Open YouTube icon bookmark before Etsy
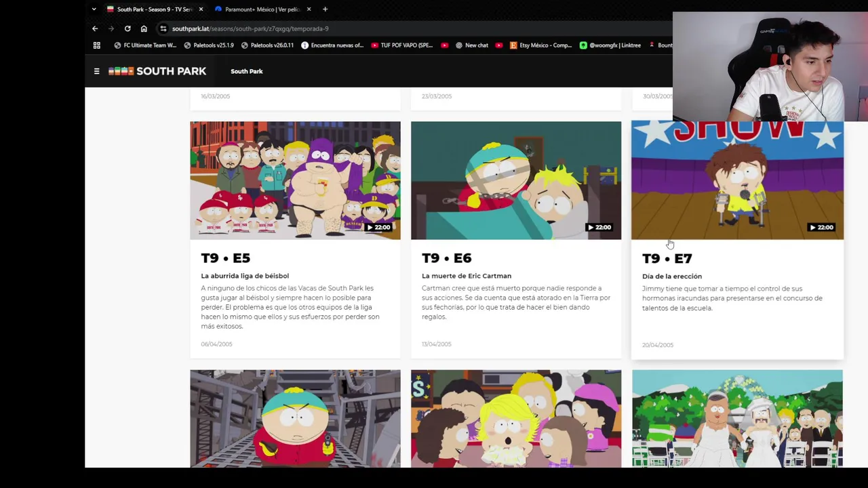868x488 pixels. [x=499, y=45]
